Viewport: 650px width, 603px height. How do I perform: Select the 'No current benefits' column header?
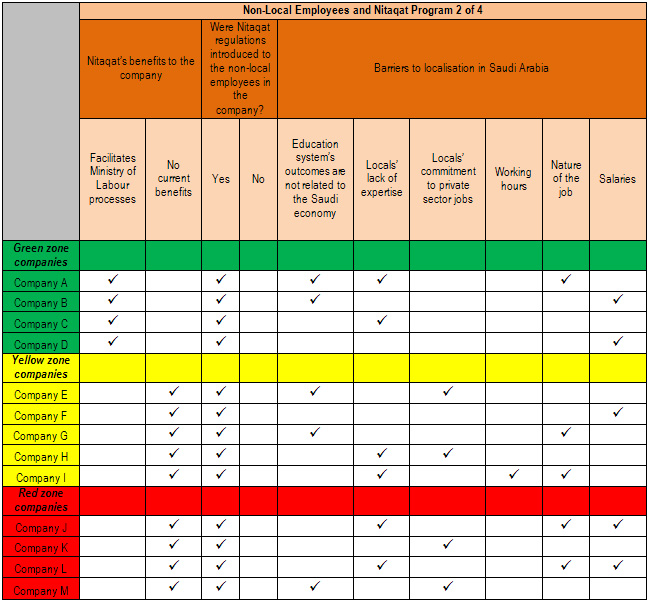click(x=173, y=179)
